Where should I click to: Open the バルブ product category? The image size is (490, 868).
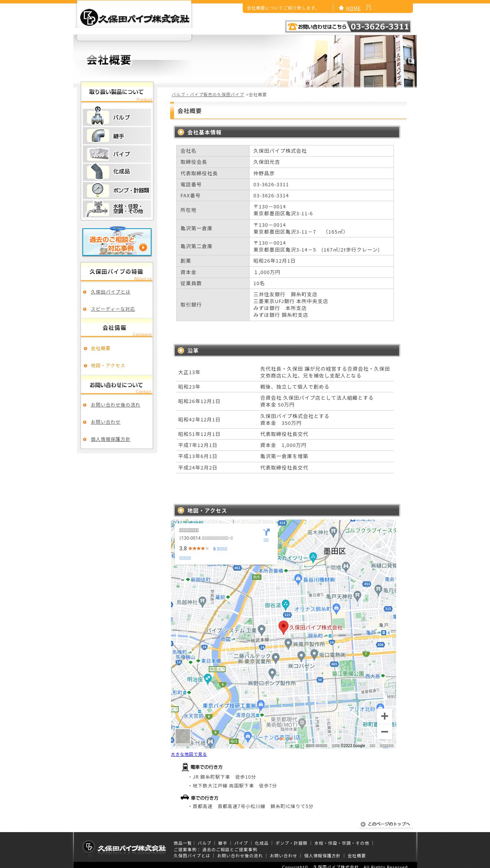(x=117, y=117)
